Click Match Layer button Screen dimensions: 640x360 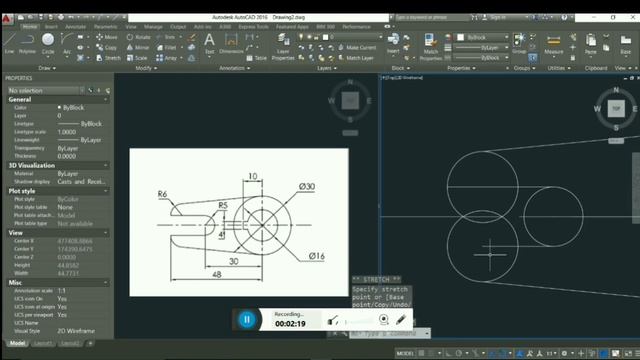pyautogui.click(x=356, y=58)
